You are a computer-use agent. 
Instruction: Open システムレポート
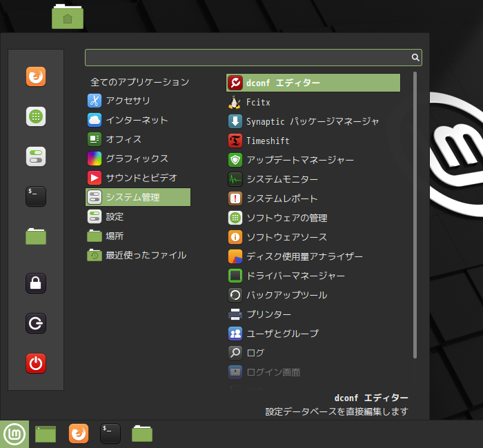coord(313,198)
